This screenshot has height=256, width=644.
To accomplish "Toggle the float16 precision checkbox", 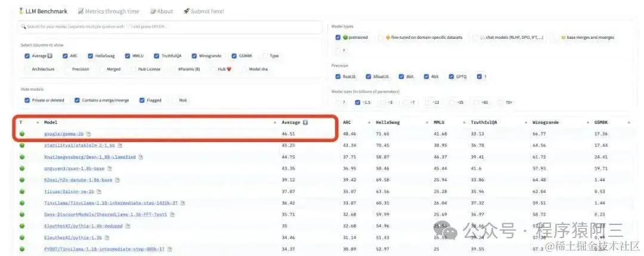I will point(338,76).
